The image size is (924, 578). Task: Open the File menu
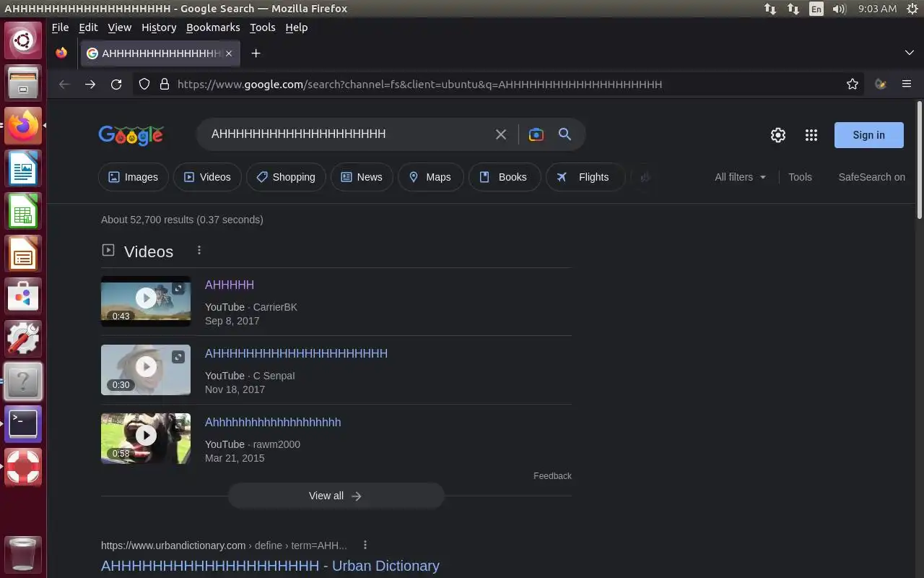[61, 27]
